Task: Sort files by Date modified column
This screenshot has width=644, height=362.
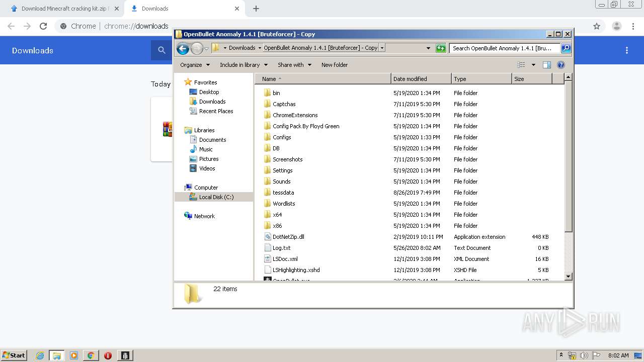Action: (x=421, y=79)
